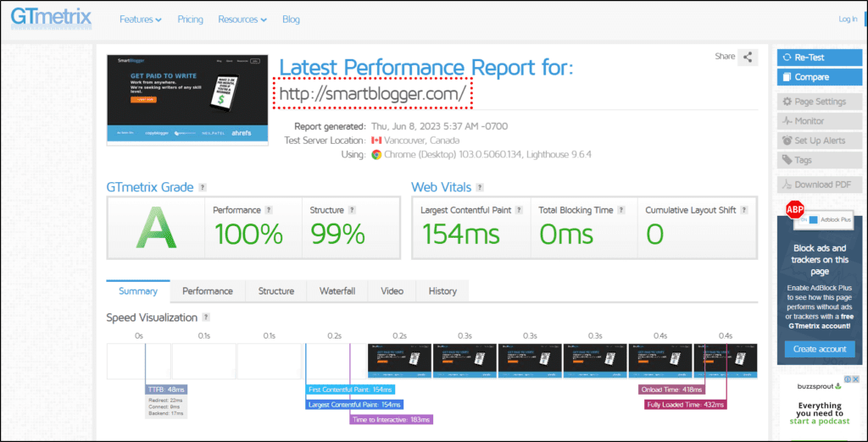Click Time to Interactive: 183ms marker
868x442 pixels.
pyautogui.click(x=392, y=419)
